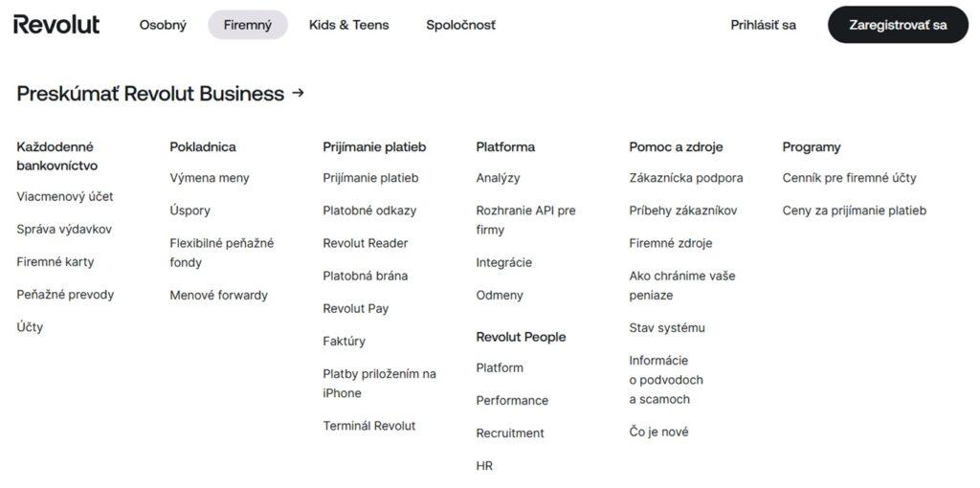This screenshot has height=488, width=980.
Task: Open Viacmenový účet link
Action: 65,196
